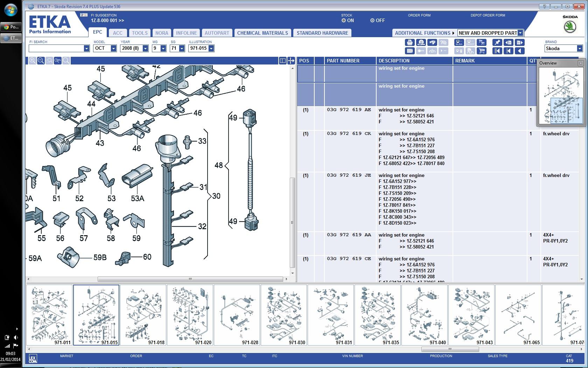588x368 pixels.
Task: Expand the ADDITIONAL FUNCTIONS menu
Action: (425, 33)
